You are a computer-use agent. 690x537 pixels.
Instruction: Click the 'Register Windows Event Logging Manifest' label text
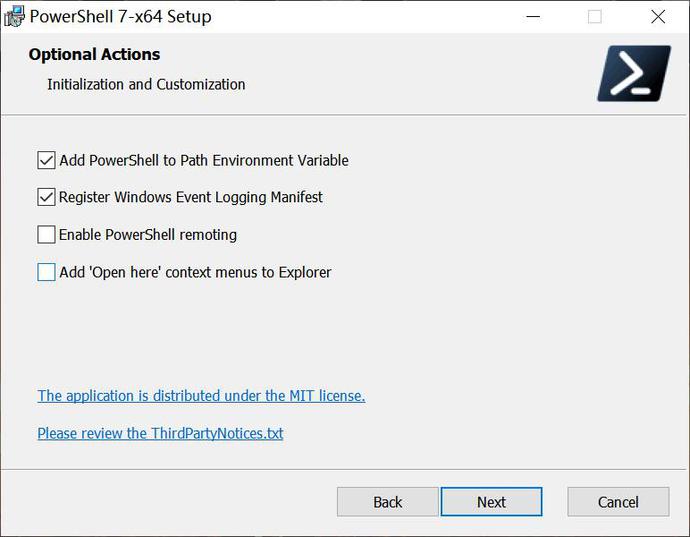[x=191, y=198]
